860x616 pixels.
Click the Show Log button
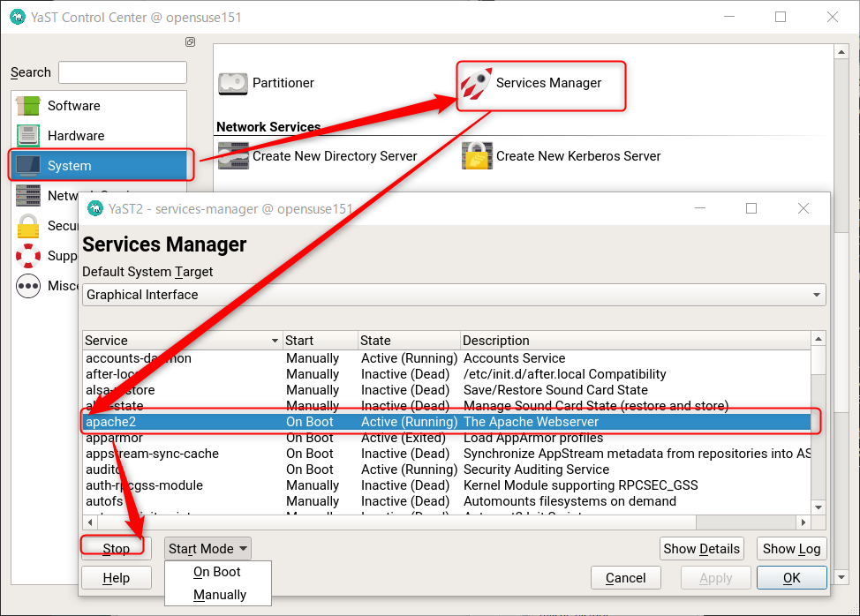pos(791,549)
